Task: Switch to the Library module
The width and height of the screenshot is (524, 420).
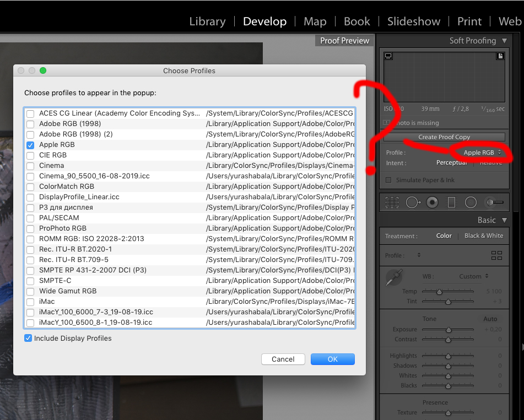Action: tap(207, 21)
